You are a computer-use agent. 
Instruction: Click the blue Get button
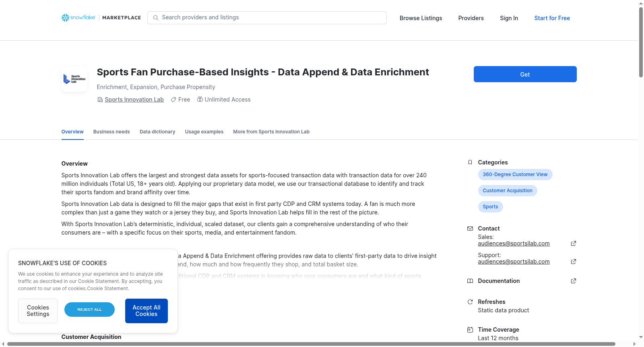[x=525, y=74]
